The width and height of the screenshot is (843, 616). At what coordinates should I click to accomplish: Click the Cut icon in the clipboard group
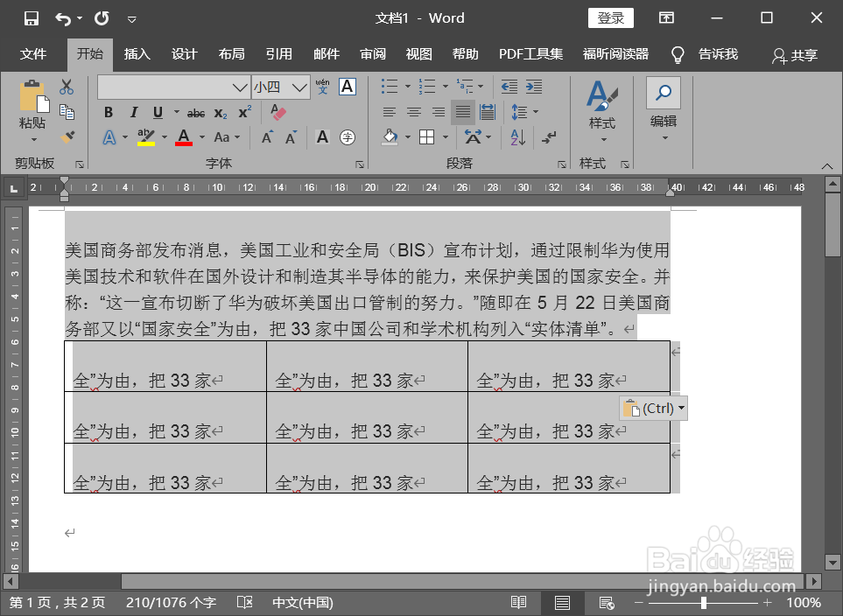[x=66, y=86]
